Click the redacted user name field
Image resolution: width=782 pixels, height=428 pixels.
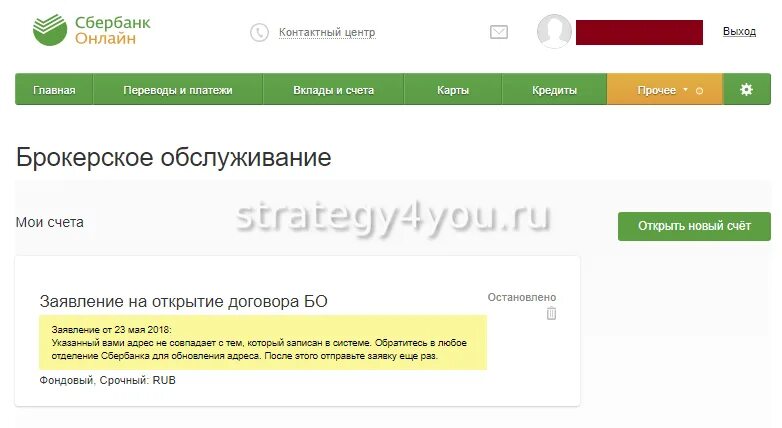point(639,32)
